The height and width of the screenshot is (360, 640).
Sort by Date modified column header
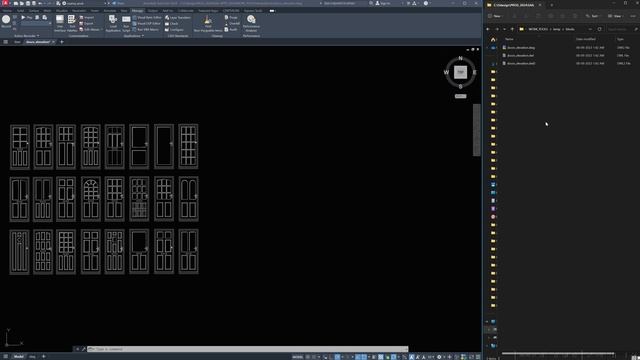point(586,39)
